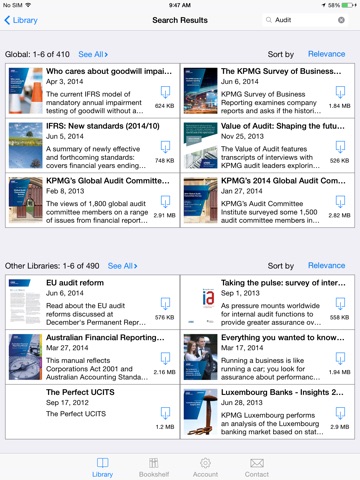Download The Perfect UCITS file
Image resolution: width=360 pixels, height=480 pixels.
[165, 413]
